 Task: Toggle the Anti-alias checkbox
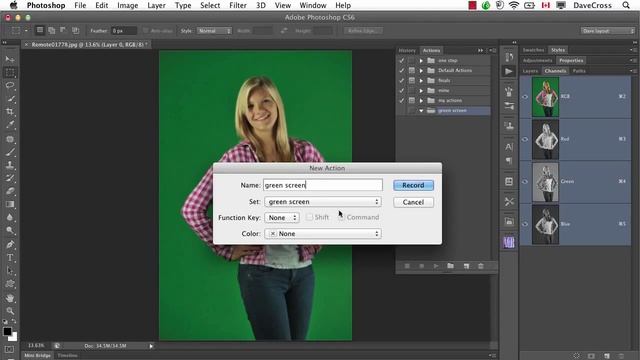[x=145, y=31]
